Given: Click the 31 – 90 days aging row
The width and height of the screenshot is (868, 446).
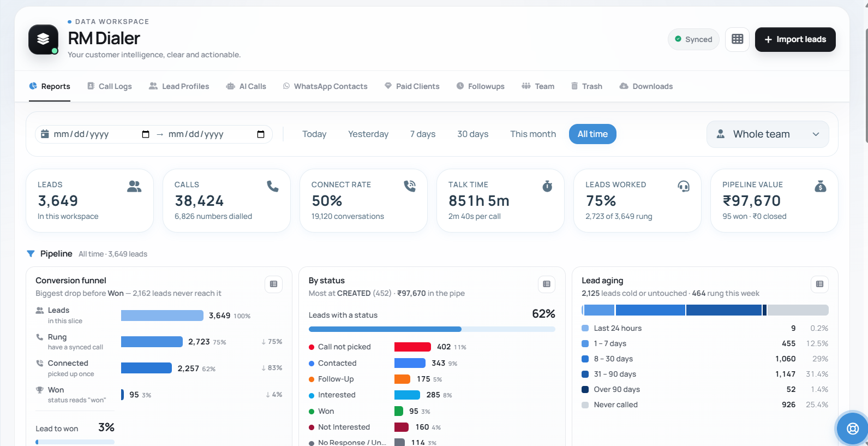Looking at the screenshot, I should click(705, 374).
